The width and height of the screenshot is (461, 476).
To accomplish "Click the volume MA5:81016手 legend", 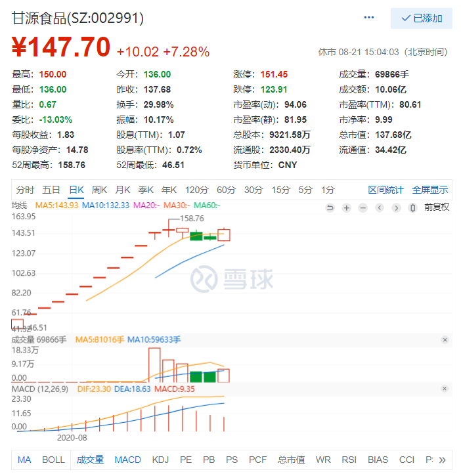I will (x=100, y=339).
